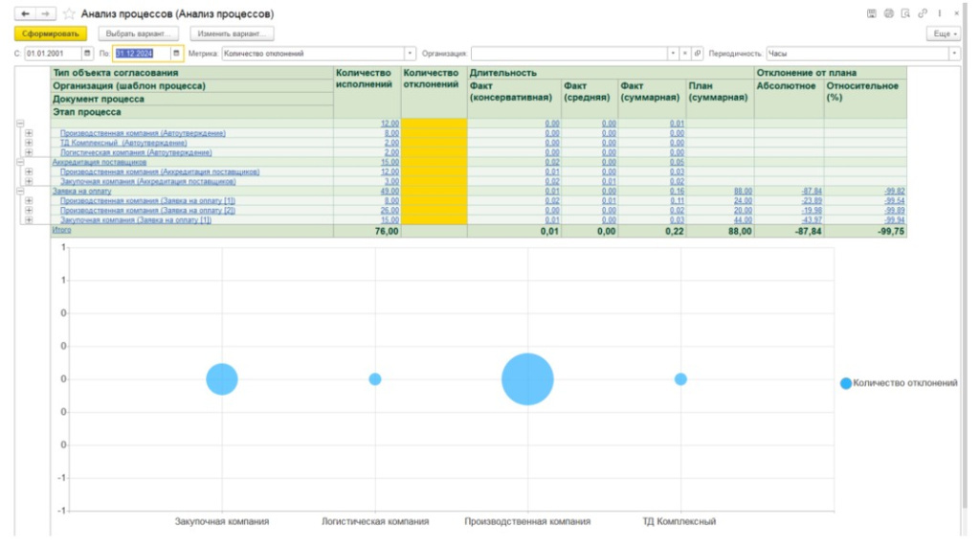This screenshot has width=980, height=546.
Task: Click Закупочная компания axis label
Action: pos(222,522)
